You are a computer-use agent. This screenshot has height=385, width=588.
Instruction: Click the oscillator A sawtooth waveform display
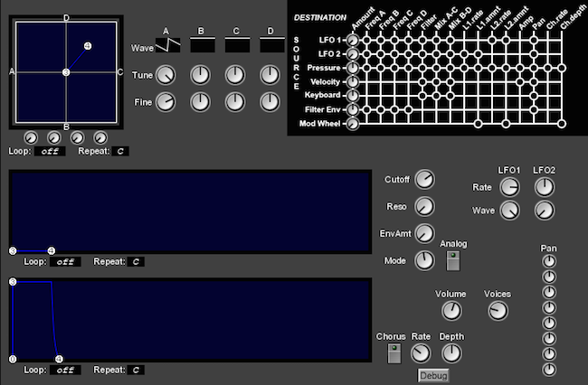(167, 45)
